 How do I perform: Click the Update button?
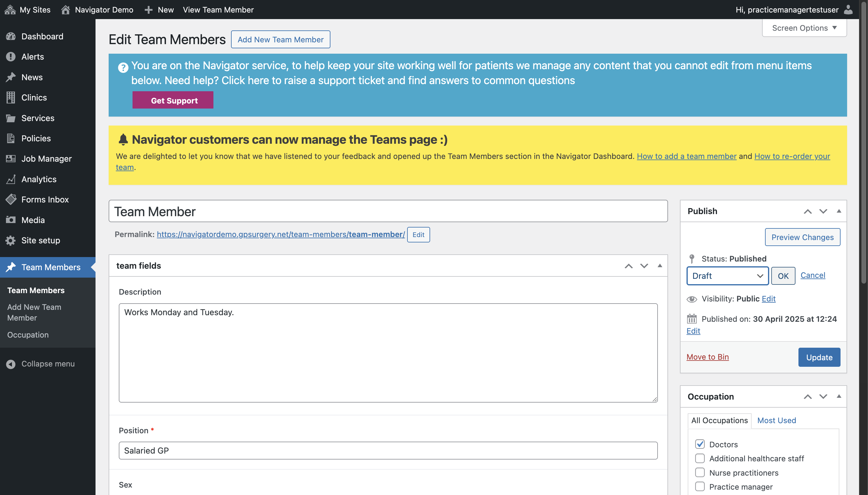tap(819, 357)
